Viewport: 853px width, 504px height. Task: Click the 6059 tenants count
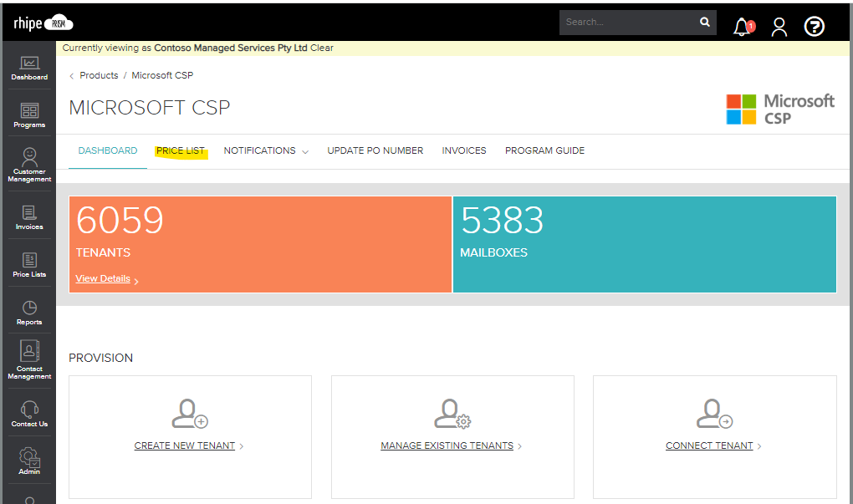[120, 220]
